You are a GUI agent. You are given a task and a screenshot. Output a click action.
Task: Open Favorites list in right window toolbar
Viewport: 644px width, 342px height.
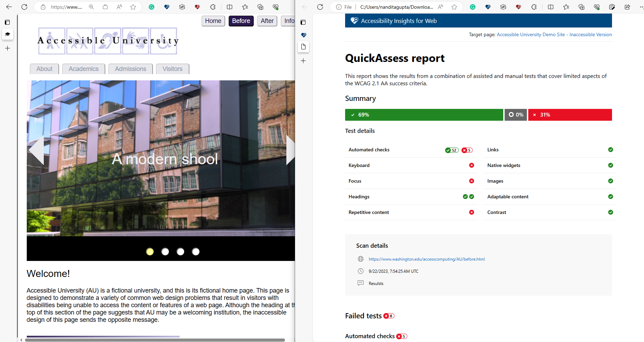click(x=566, y=7)
